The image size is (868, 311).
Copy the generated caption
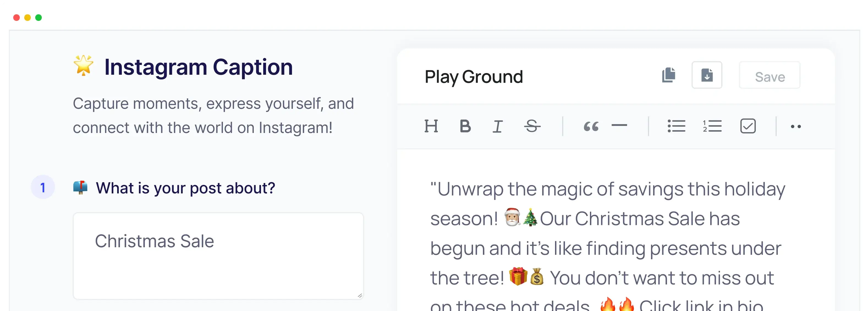click(669, 75)
